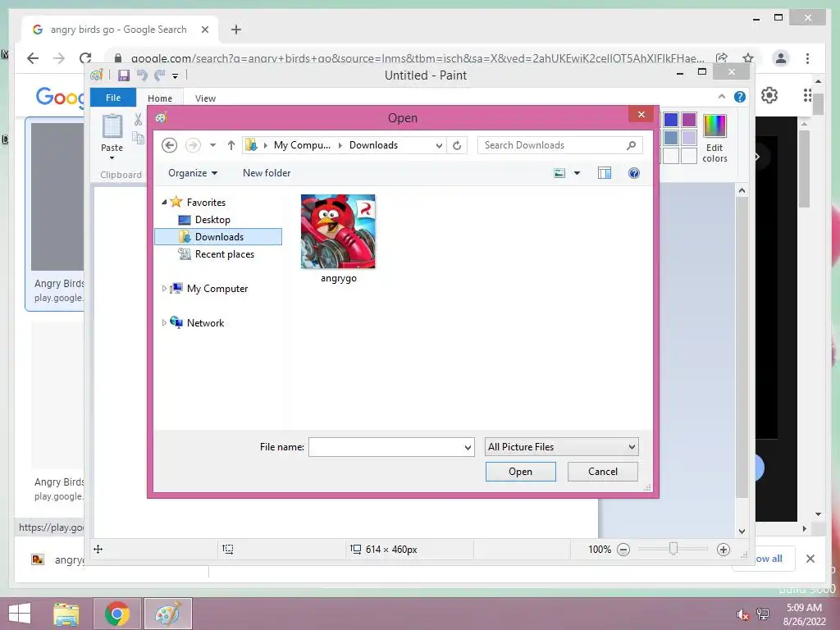
Task: Select Desktop under Favorites
Action: pos(212,220)
